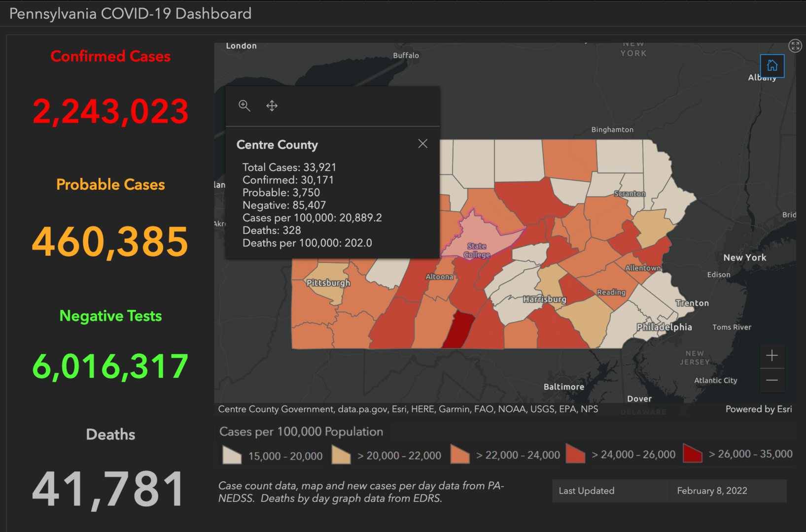806x532 pixels.
Task: Click Cases per 100,000 Population legend title
Action: pyautogui.click(x=301, y=432)
